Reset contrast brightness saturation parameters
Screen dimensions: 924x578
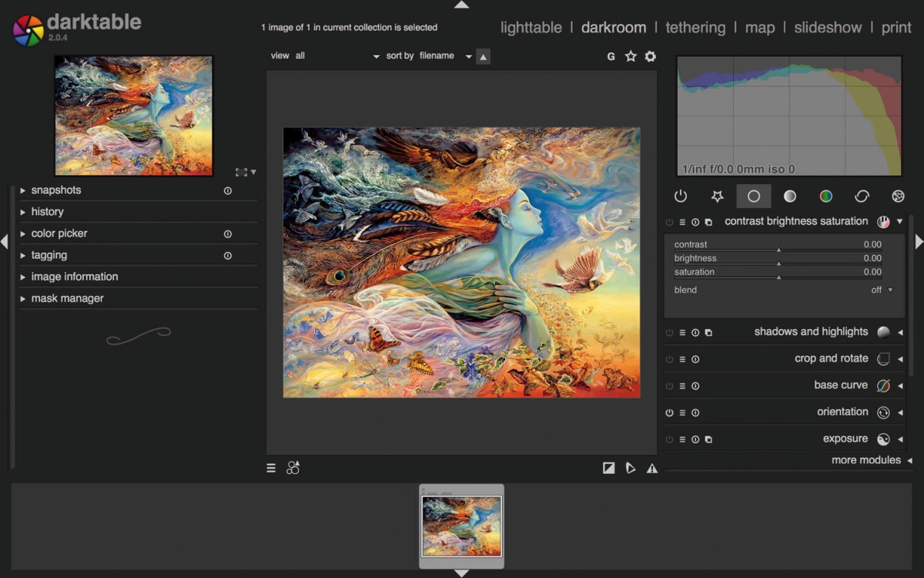tap(695, 222)
